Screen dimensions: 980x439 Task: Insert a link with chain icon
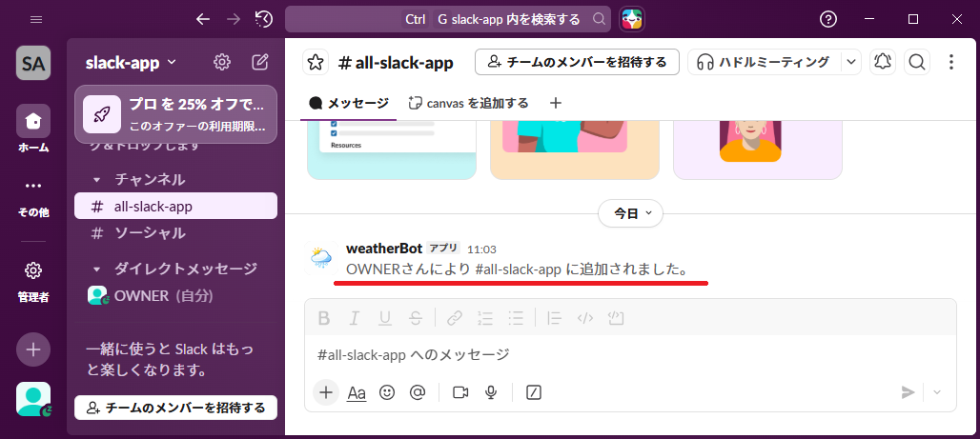pos(455,318)
